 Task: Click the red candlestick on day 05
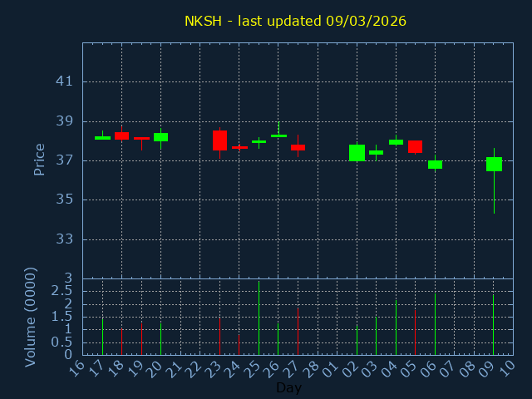(x=415, y=146)
